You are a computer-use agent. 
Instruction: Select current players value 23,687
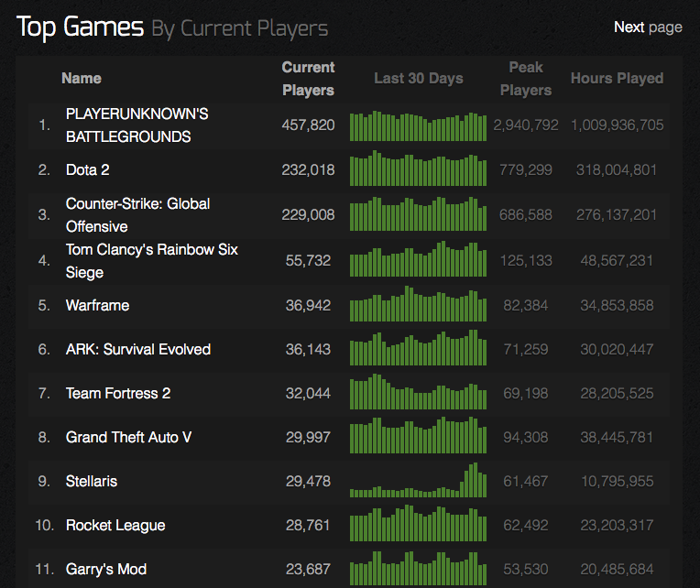(x=308, y=570)
